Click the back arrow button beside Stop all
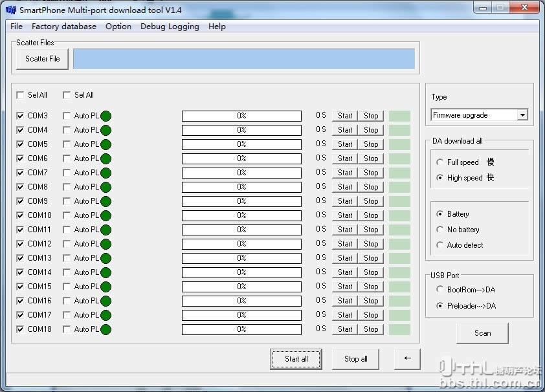The height and width of the screenshot is (392, 545). 407,358
